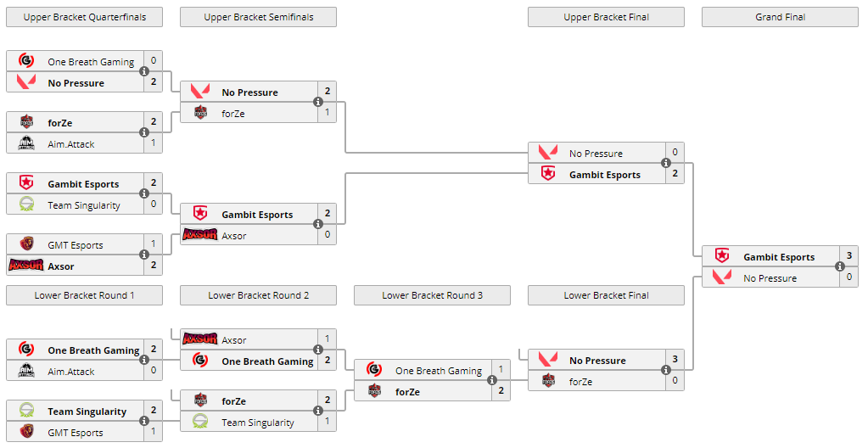Viewport: 868px width, 448px height.
Task: Click the GMT Esports logo in Upper Bracket Quarterfinals
Action: click(x=26, y=244)
